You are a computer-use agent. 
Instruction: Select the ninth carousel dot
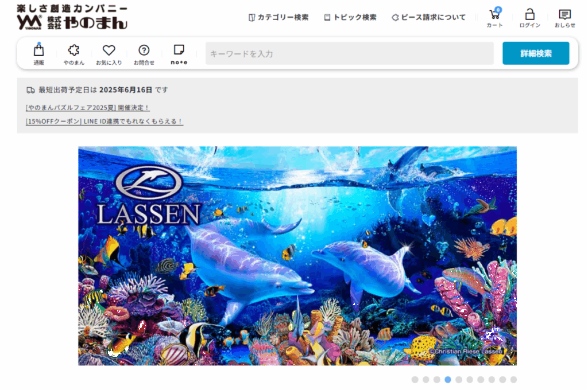tap(502, 380)
